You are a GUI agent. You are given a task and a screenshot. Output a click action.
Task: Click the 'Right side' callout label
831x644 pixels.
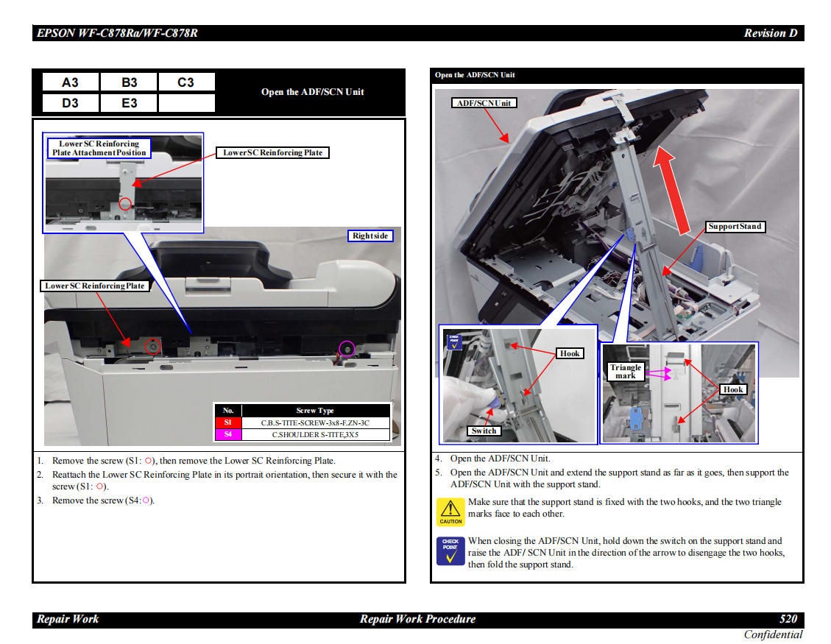[x=370, y=236]
